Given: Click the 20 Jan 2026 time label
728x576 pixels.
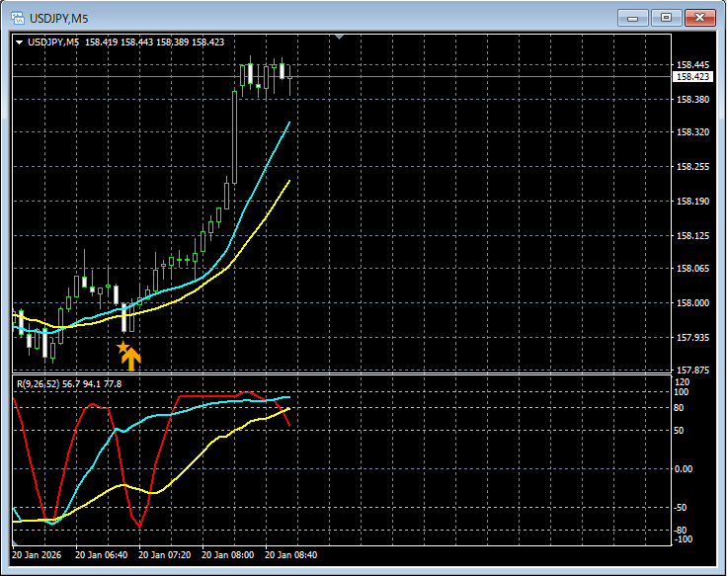Looking at the screenshot, I should click(37, 554).
